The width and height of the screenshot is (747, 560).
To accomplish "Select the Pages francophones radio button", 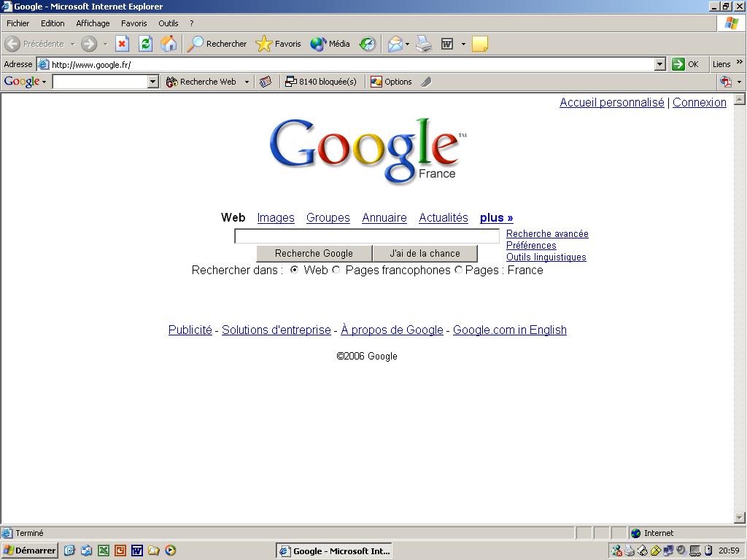I will tap(336, 270).
